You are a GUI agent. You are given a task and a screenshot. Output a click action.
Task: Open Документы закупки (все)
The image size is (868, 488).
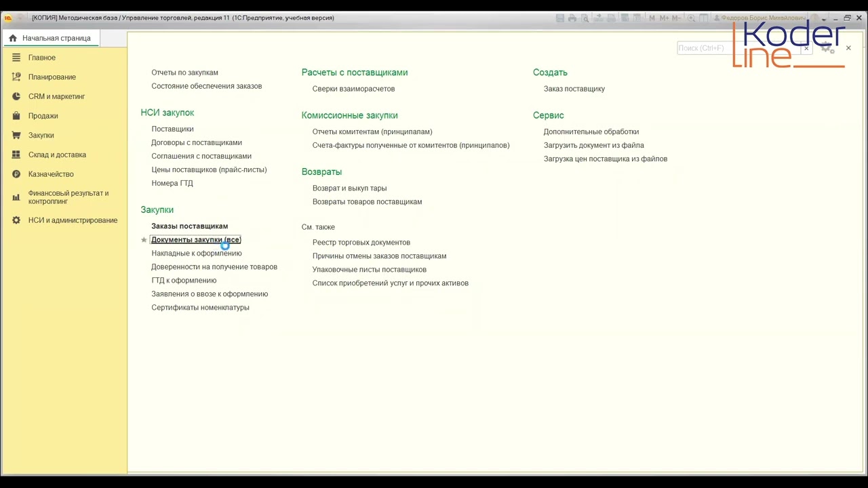coord(195,240)
